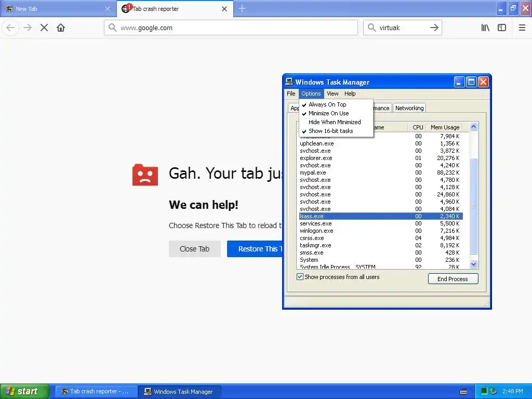Select the services.exe process row
Image resolution: width=532 pixels, height=399 pixels.
pos(381,223)
